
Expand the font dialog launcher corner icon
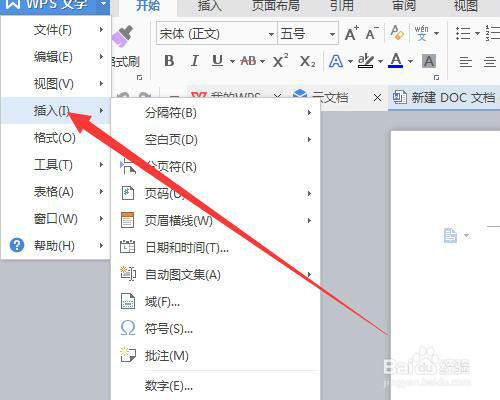[x=436, y=78]
